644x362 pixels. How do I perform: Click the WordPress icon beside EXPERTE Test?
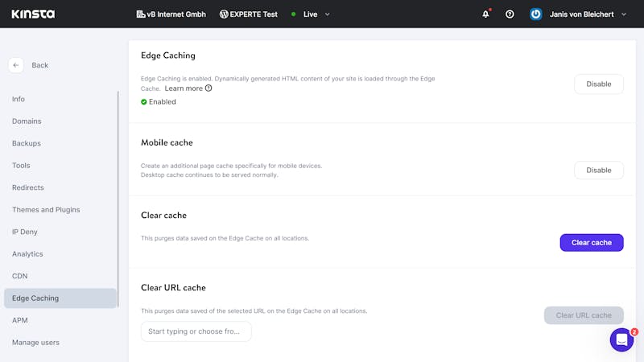[x=224, y=14]
